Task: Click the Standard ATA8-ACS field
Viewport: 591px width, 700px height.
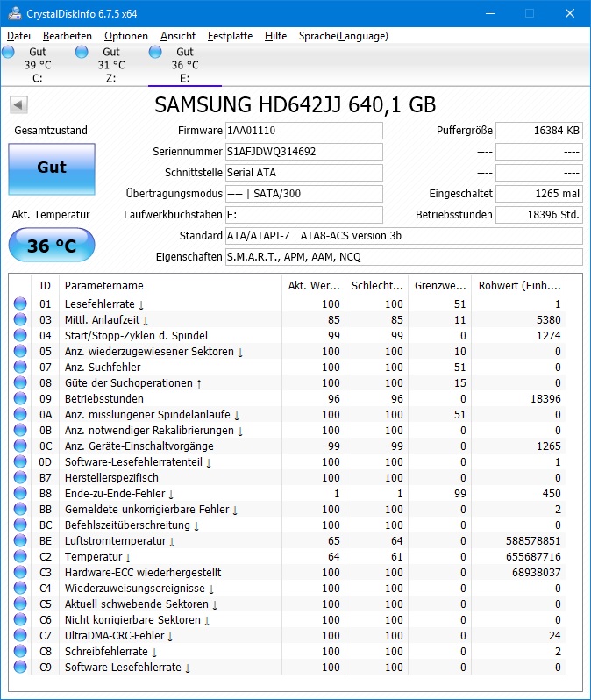Action: tap(404, 235)
